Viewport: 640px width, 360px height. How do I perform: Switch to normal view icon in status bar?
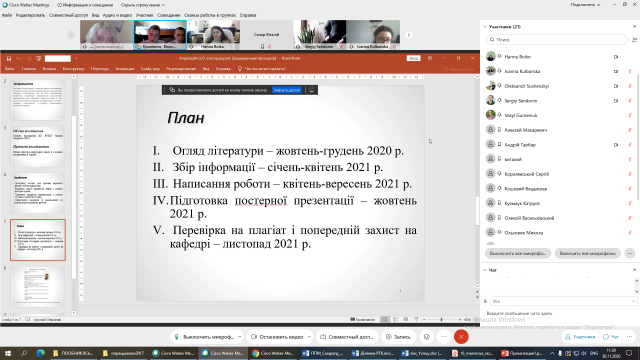[384, 320]
